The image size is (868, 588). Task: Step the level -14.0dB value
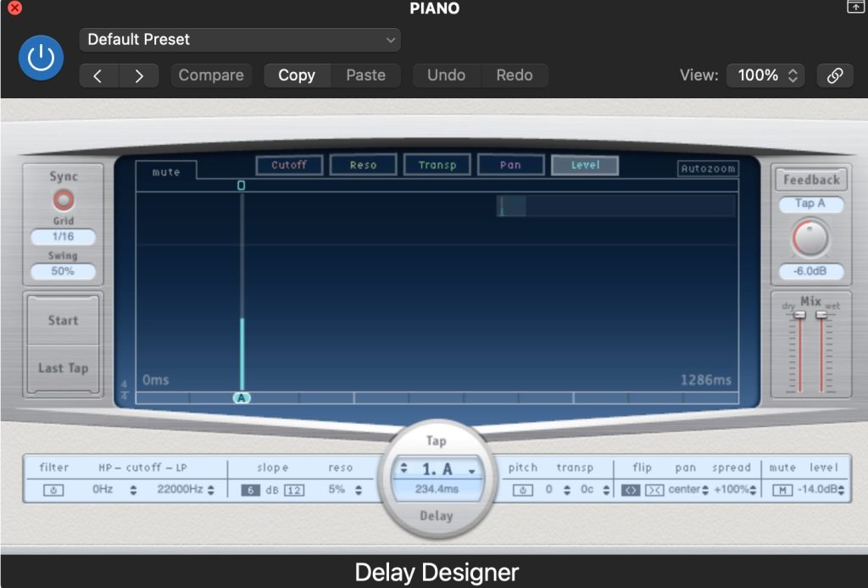842,490
